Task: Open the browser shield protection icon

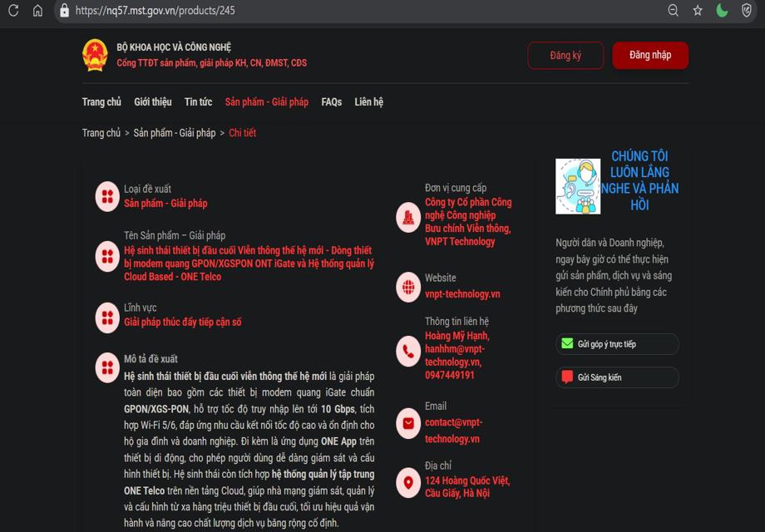Action: coord(747,10)
